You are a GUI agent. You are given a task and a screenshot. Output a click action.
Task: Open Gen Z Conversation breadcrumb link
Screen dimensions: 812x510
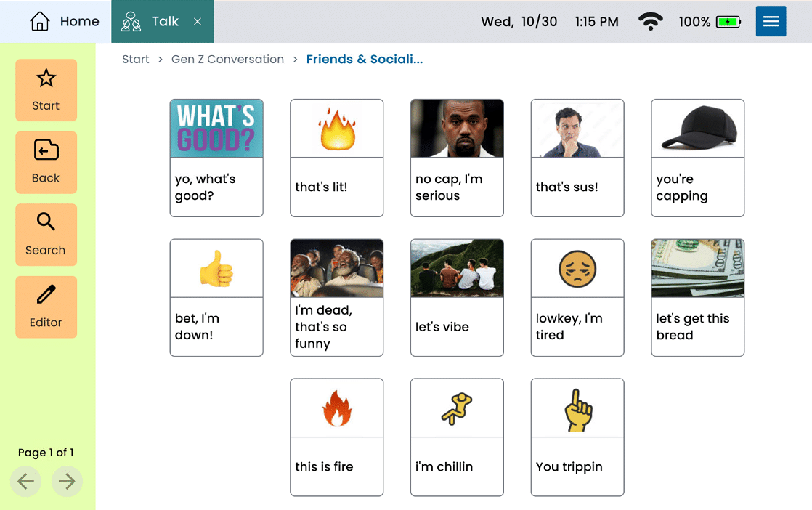pos(227,60)
